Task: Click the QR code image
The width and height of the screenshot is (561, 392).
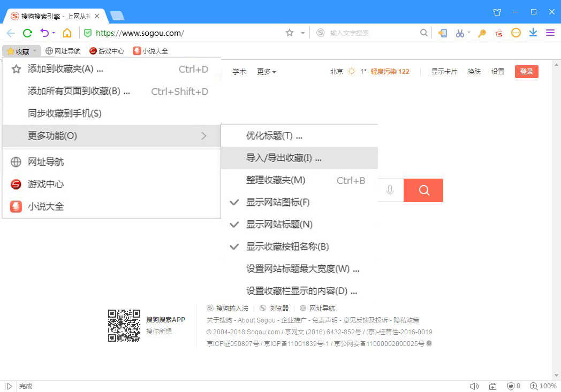Action: tap(124, 326)
